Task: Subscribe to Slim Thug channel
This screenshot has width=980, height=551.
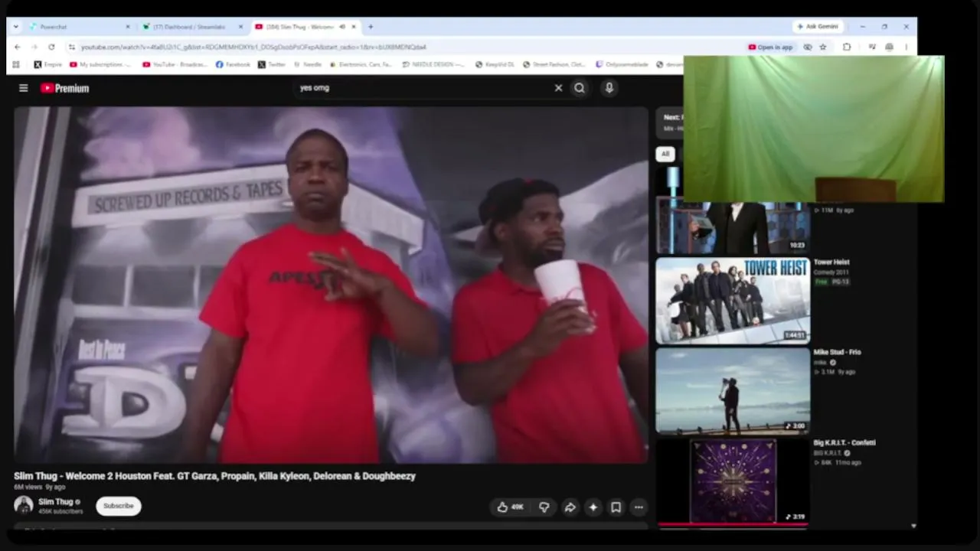Action: [119, 506]
